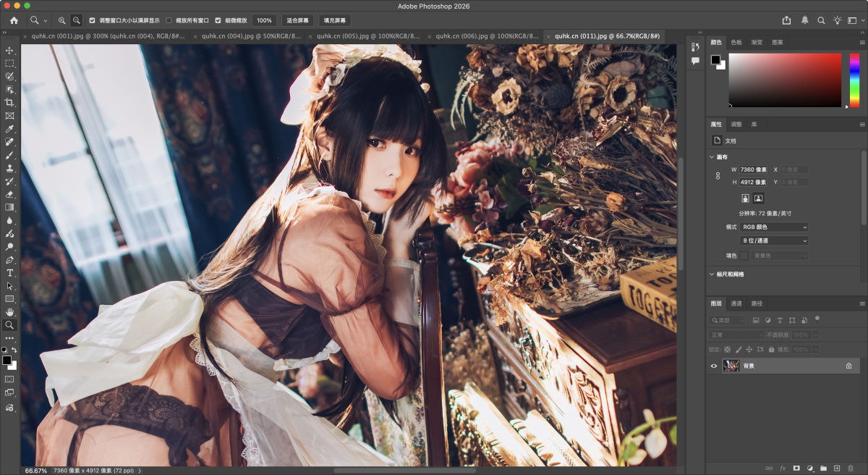Screen dimensions: 868x475
Task: Pick the Eyedropper tool
Action: point(10,129)
